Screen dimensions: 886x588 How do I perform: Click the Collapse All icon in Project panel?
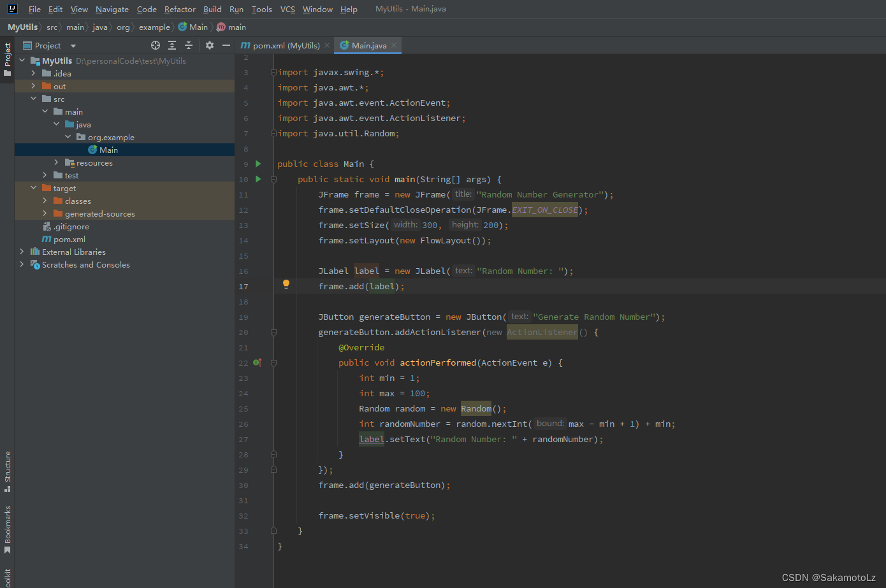[x=189, y=45]
